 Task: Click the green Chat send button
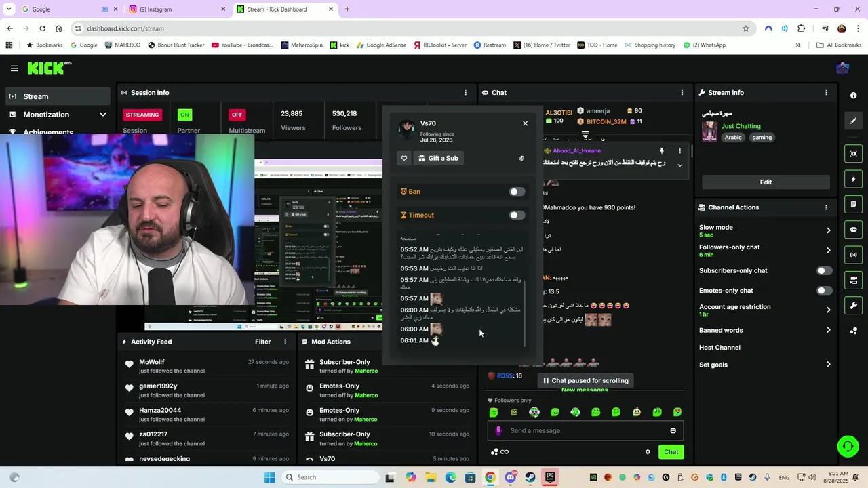(671, 452)
